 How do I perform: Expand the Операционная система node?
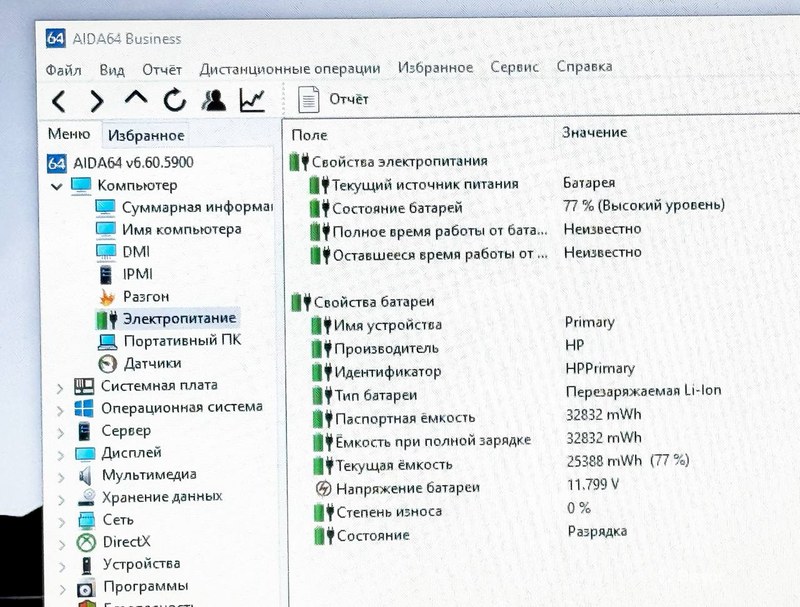point(60,411)
